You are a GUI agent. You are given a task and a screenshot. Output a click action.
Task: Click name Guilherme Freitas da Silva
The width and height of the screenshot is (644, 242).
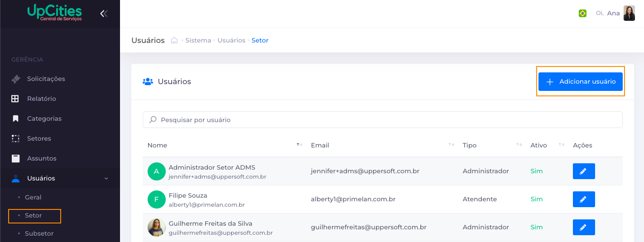tap(211, 223)
